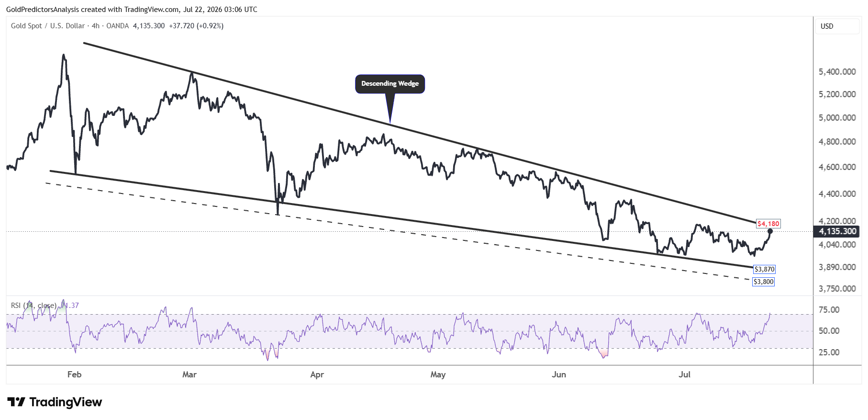Click the 4,800.000 price axis value
The height and width of the screenshot is (420, 868).
(837, 142)
